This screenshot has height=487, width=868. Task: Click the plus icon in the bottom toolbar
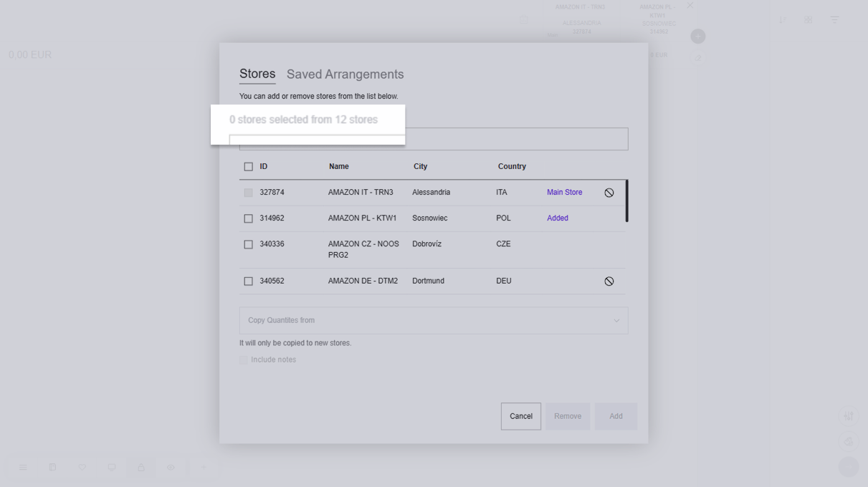(x=203, y=468)
